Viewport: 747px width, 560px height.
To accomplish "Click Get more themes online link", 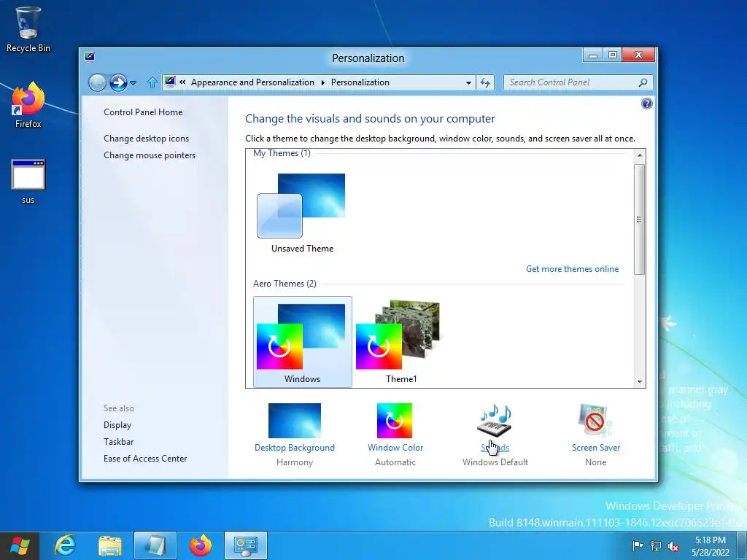I will click(572, 269).
